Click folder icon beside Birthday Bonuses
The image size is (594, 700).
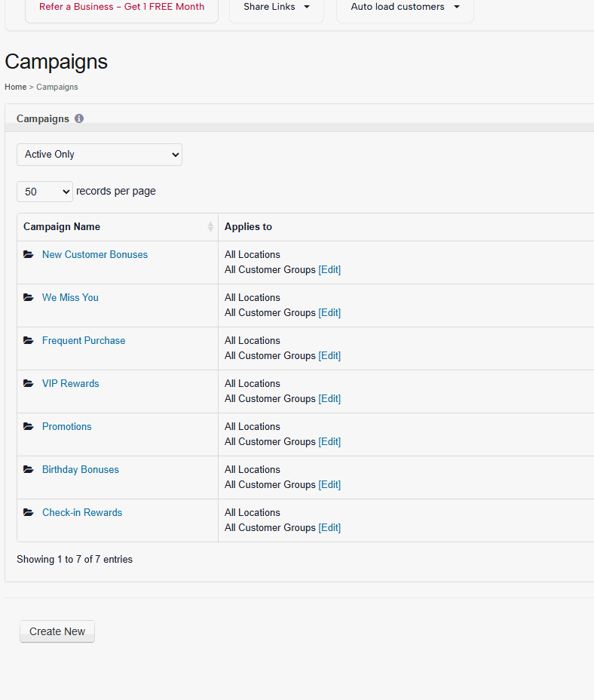click(x=29, y=469)
